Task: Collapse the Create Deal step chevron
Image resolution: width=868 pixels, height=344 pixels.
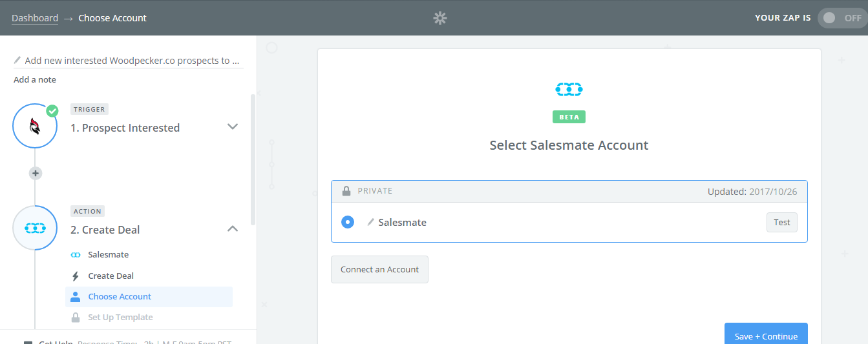Action: pyautogui.click(x=233, y=228)
